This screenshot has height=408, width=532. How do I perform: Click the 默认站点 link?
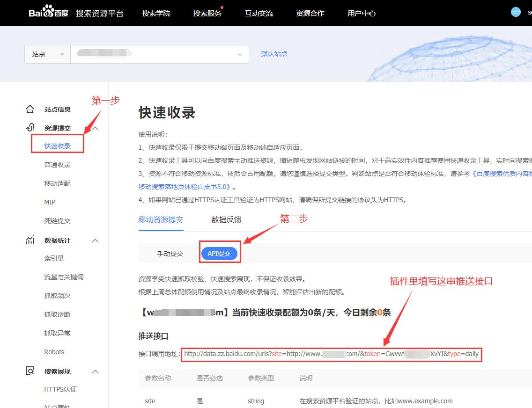pos(274,53)
